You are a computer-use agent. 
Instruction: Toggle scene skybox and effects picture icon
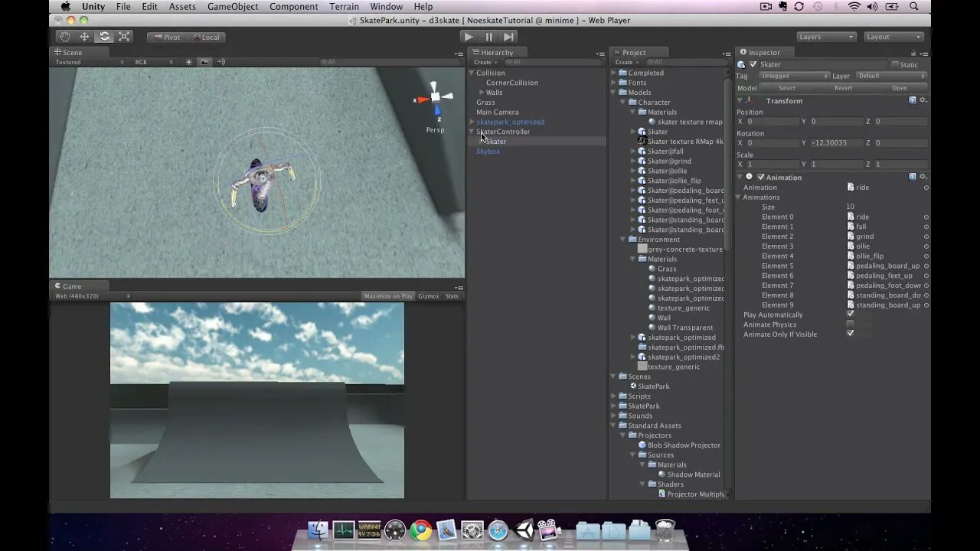click(204, 62)
